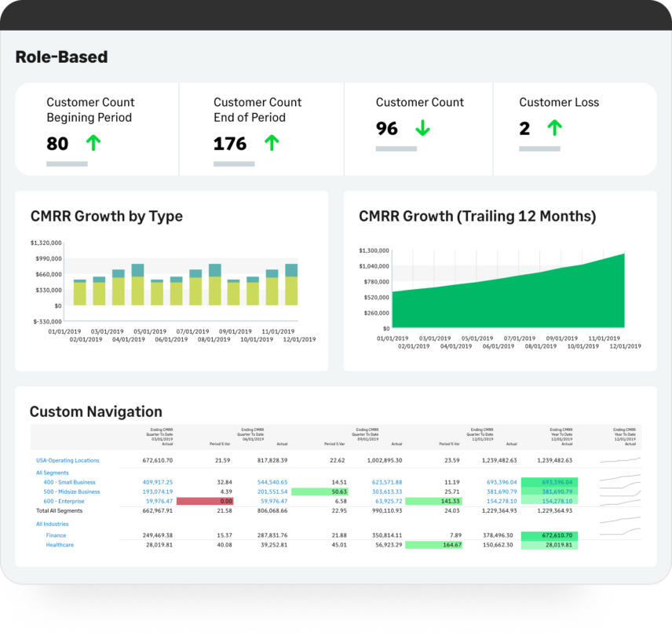Select 500 - Midsize Business row

click(72, 492)
